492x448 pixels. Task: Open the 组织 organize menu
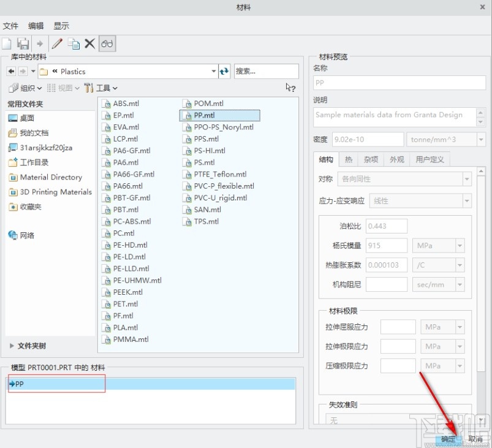(25, 88)
